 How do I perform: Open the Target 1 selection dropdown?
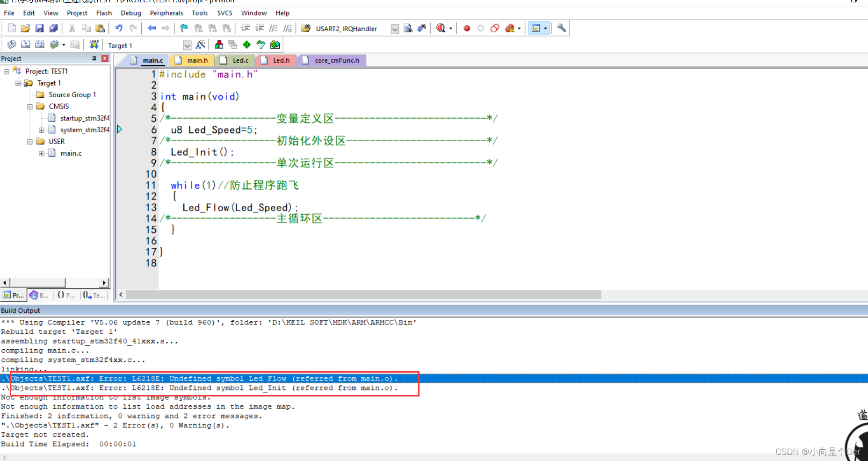coord(187,45)
